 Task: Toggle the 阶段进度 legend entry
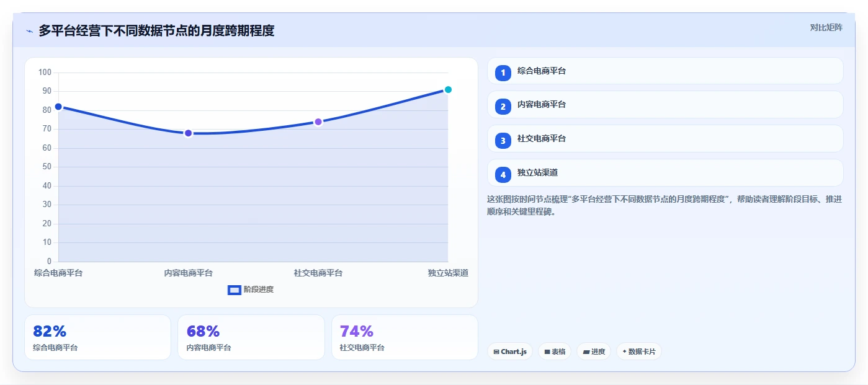pos(251,290)
